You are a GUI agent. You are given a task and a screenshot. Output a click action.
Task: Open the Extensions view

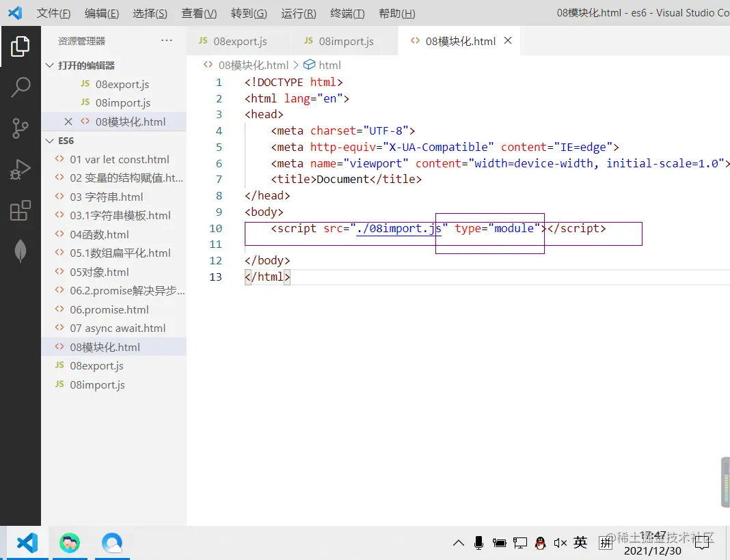click(x=20, y=210)
